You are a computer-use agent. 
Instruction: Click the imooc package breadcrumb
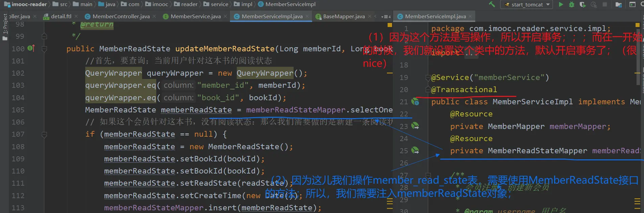(157, 4)
